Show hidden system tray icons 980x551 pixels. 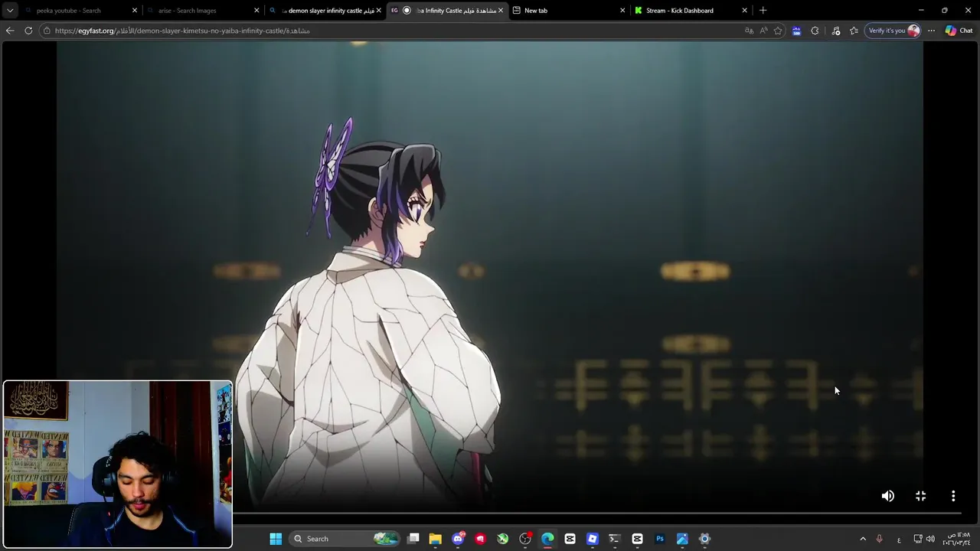863,539
